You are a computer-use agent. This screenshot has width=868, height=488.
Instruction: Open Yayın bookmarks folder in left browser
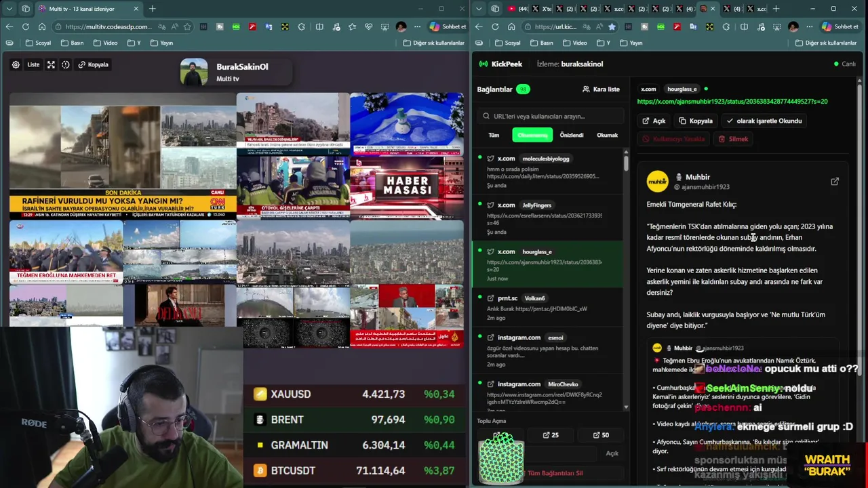click(x=161, y=43)
